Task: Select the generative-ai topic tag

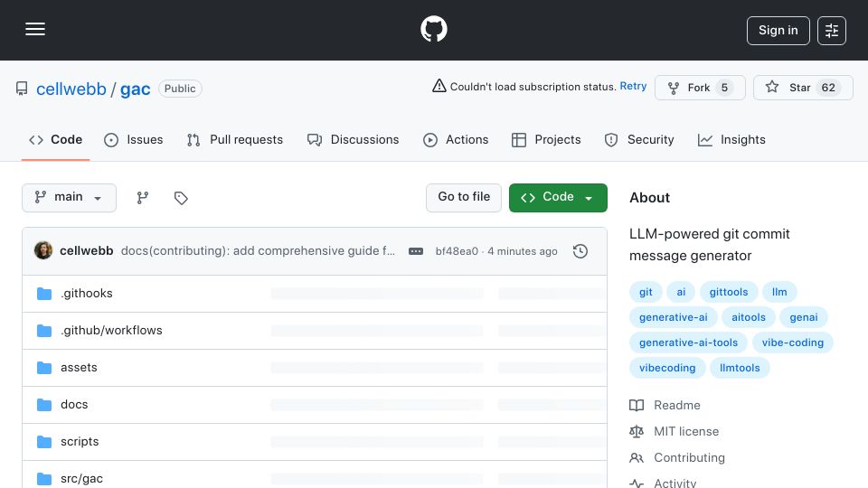Action: point(673,317)
